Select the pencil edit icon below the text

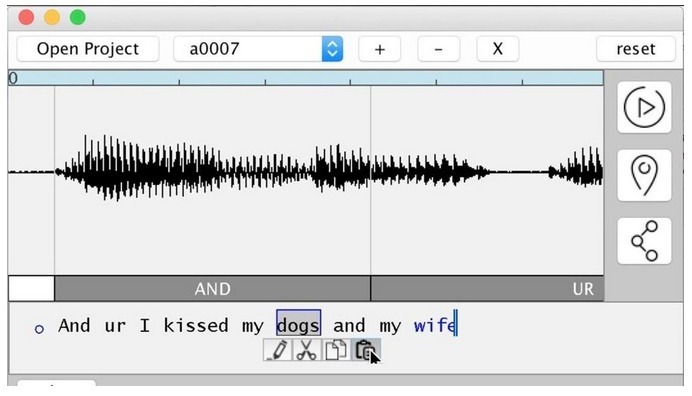(278, 351)
